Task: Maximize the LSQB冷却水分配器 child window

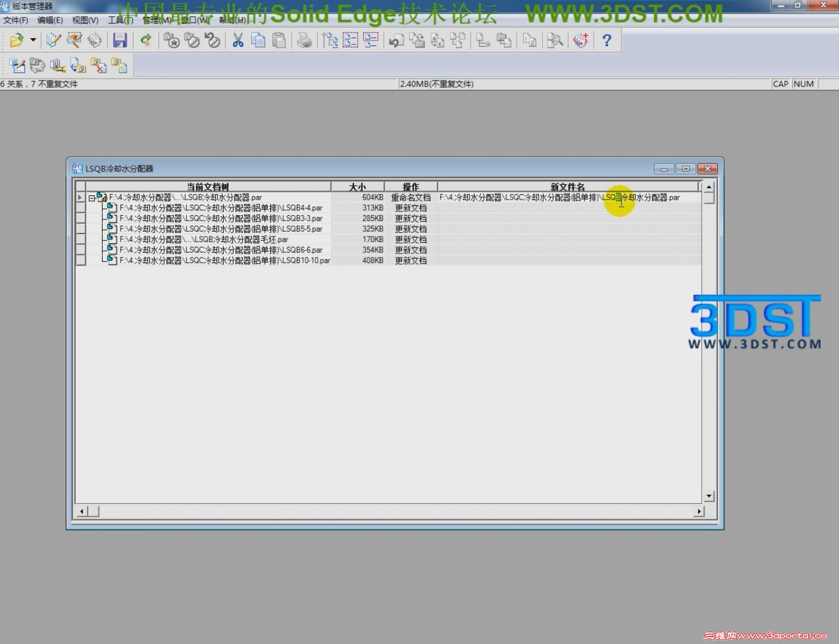Action: tap(685, 168)
